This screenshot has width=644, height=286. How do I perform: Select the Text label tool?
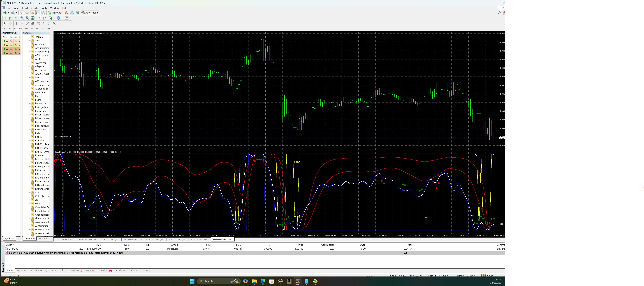pos(43,23)
